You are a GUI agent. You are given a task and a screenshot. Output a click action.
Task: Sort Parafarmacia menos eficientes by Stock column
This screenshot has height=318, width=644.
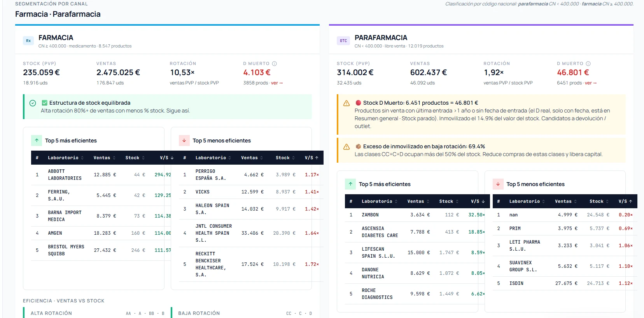click(599, 201)
